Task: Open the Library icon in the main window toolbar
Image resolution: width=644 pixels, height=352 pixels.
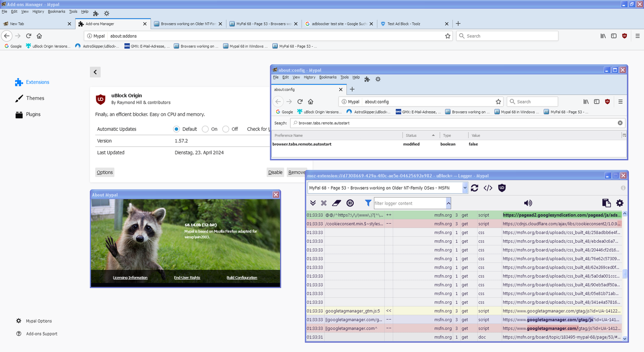Action: [603, 36]
